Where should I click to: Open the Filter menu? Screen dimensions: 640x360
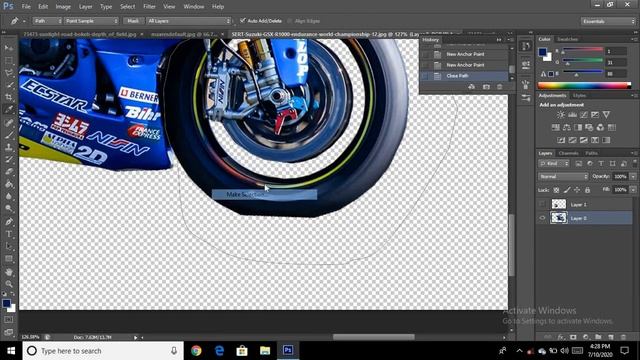tap(149, 7)
